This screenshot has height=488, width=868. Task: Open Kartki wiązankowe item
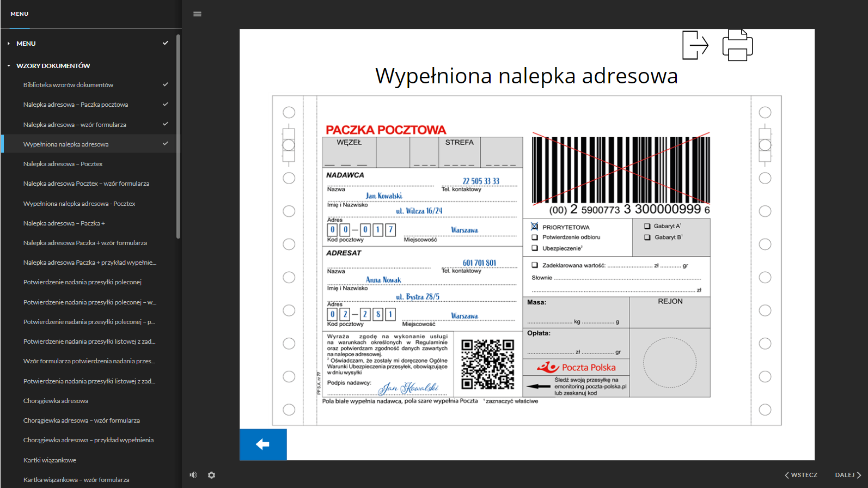(x=50, y=460)
